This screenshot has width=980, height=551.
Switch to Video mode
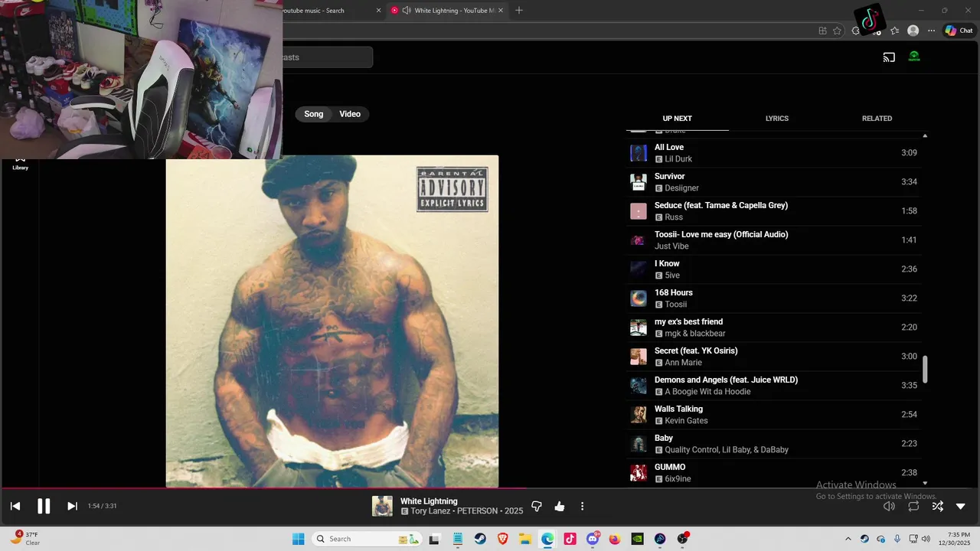pos(350,114)
